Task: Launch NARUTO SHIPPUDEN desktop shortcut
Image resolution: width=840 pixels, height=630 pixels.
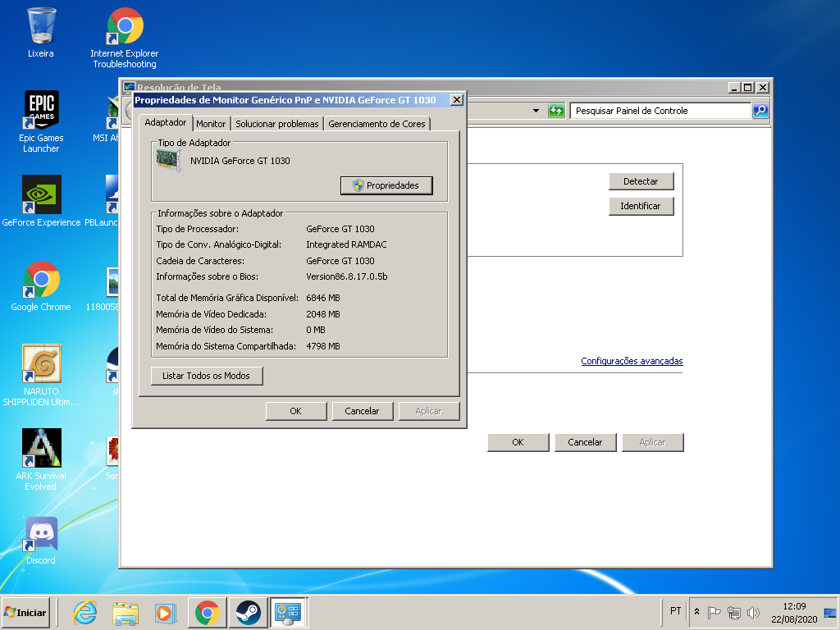Action: click(41, 375)
